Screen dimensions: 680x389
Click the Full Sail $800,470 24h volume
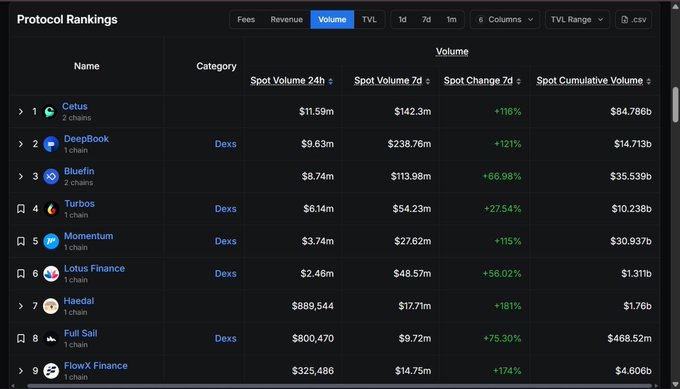[x=313, y=339]
